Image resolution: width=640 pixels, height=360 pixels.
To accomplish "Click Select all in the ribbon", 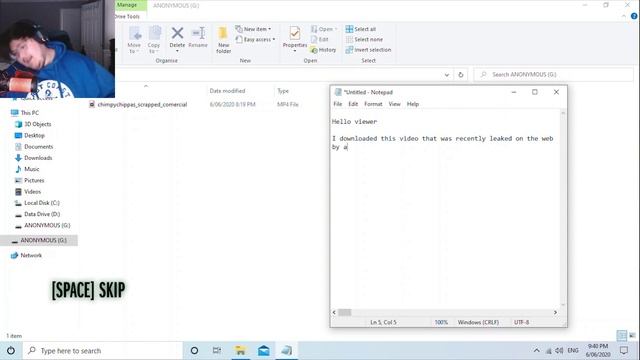I will 361,29.
